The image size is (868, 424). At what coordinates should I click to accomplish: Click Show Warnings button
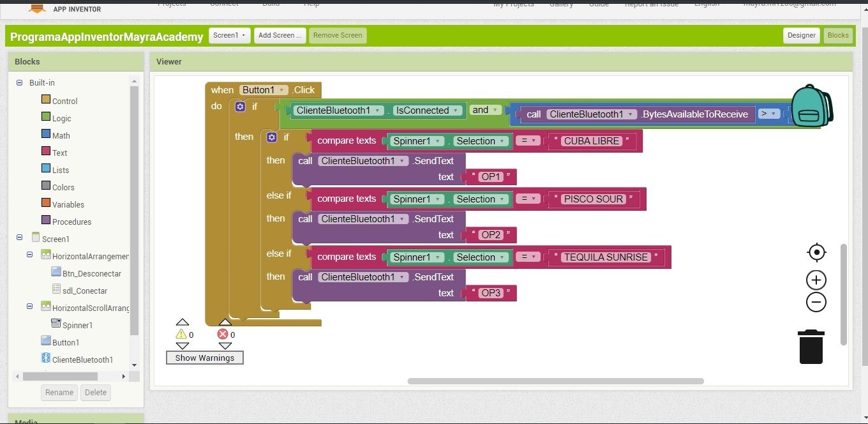click(x=205, y=358)
